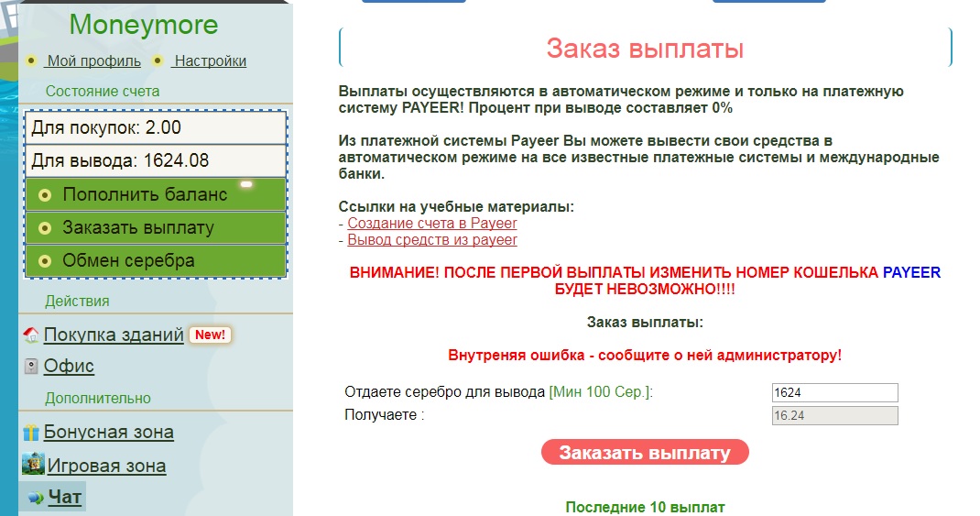Click the gift box icon by Бонусная зона
Screen dimensions: 980x516
pos(30,433)
